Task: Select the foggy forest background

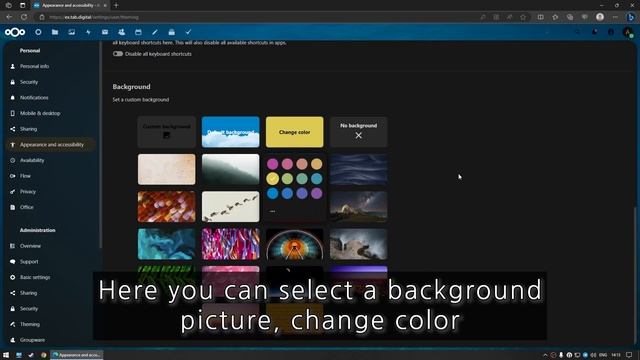Action: point(231,169)
